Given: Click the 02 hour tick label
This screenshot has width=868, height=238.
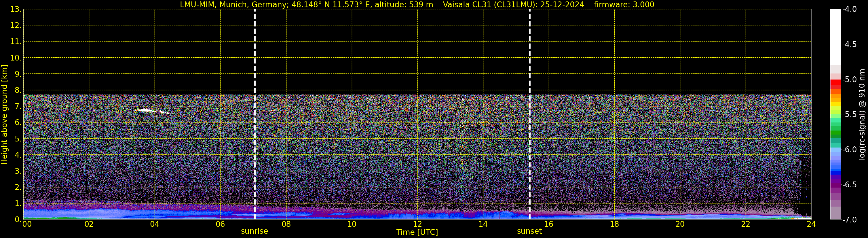Looking at the screenshot, I should click(x=89, y=224).
